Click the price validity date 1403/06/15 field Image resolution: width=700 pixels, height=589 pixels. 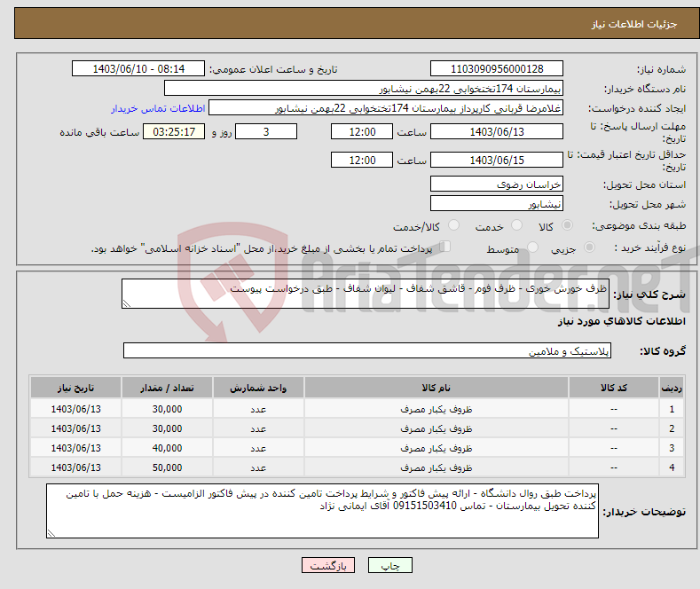pyautogui.click(x=497, y=160)
